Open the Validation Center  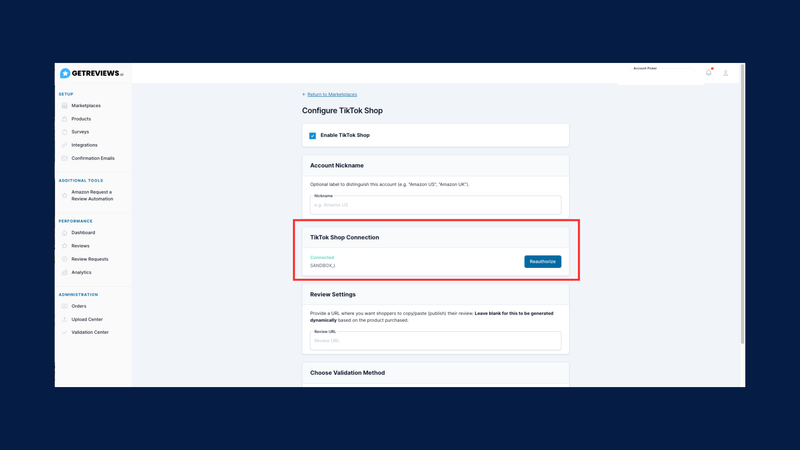[90, 332]
